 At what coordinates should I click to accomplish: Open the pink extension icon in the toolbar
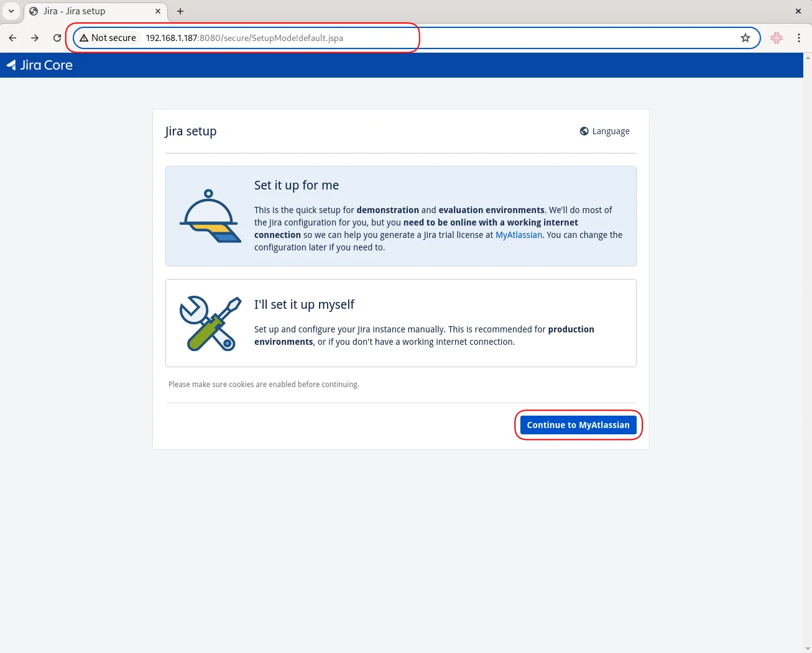pos(777,38)
